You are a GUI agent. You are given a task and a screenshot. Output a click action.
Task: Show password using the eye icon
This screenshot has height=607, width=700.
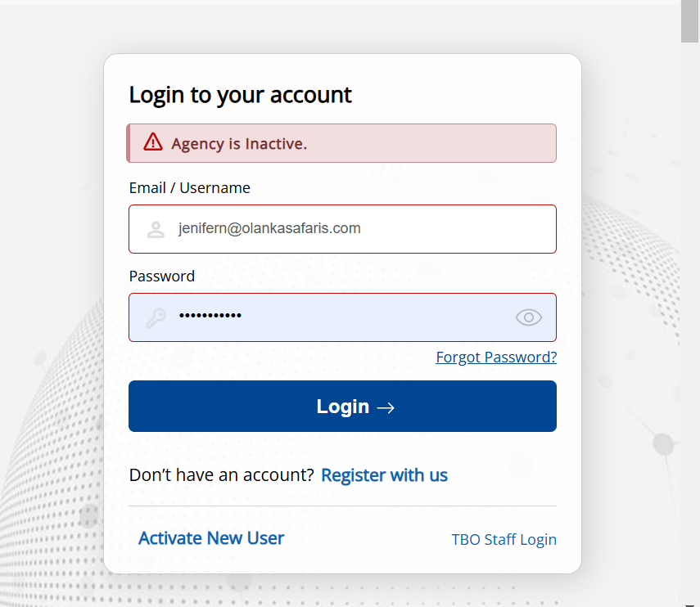[529, 317]
